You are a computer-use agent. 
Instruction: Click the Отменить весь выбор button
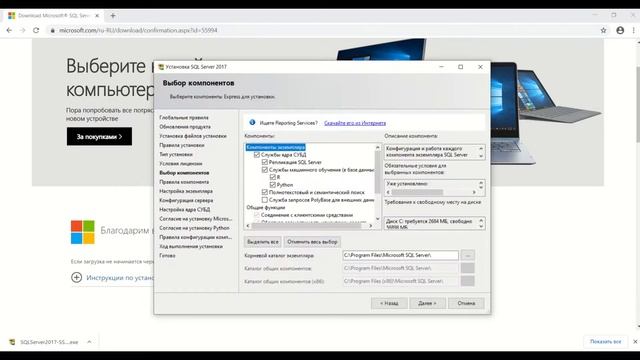pos(312,242)
